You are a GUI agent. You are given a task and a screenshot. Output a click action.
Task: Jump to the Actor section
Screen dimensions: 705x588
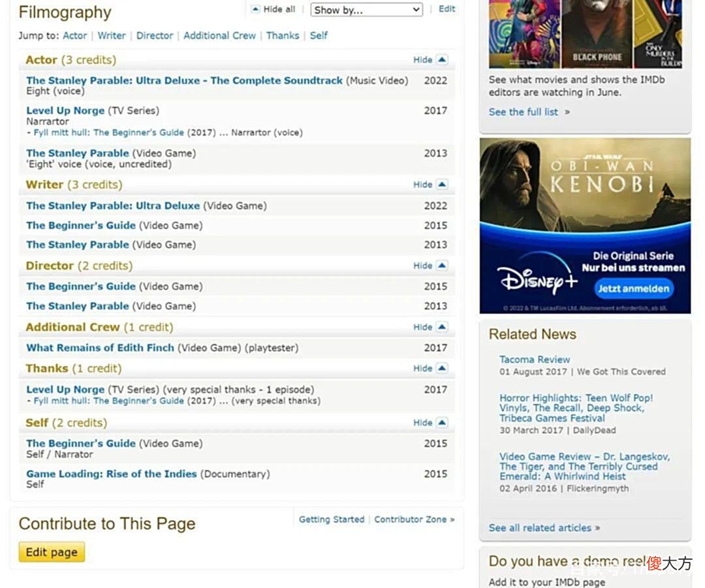click(74, 35)
